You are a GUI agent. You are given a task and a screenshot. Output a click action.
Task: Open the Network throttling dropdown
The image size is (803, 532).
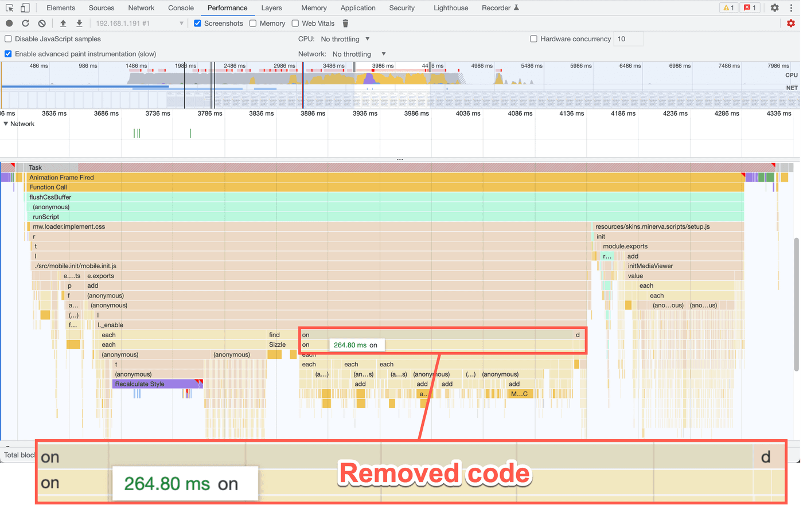coord(359,54)
